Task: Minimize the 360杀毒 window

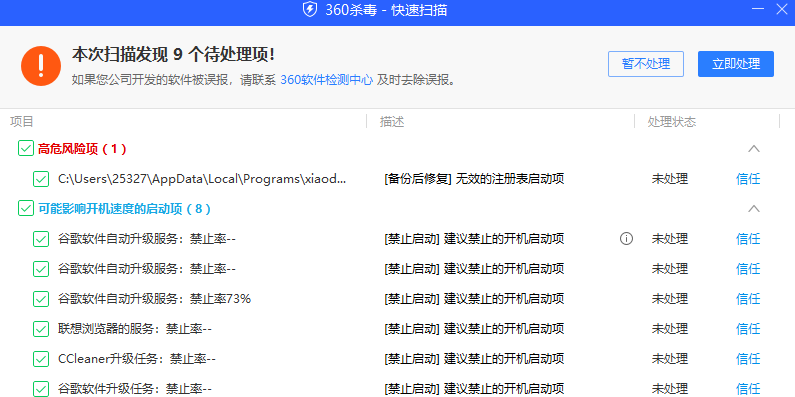Action: 757,9
